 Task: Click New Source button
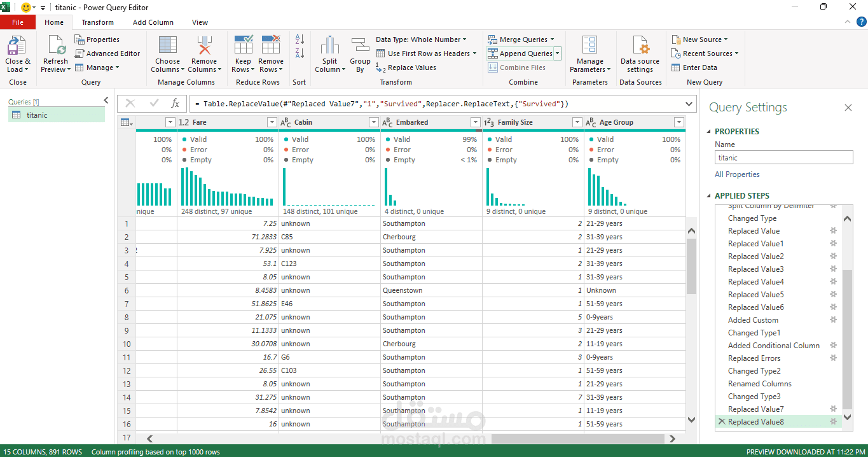click(699, 39)
